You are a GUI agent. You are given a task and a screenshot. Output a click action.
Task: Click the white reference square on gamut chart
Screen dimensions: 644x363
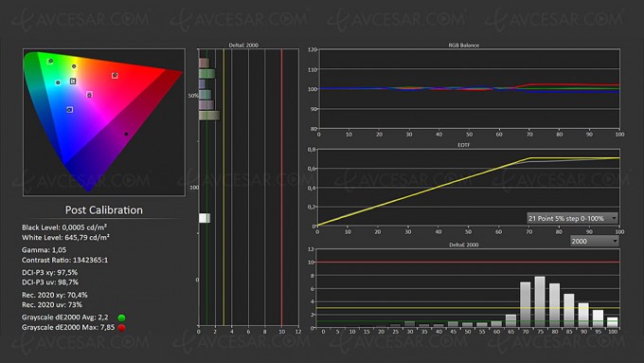point(73,81)
